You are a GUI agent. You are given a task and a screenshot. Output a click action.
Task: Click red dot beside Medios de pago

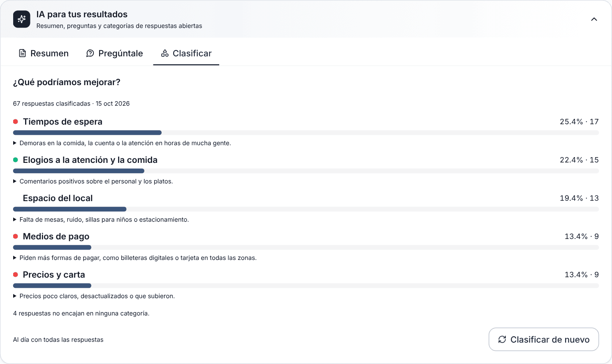16,236
